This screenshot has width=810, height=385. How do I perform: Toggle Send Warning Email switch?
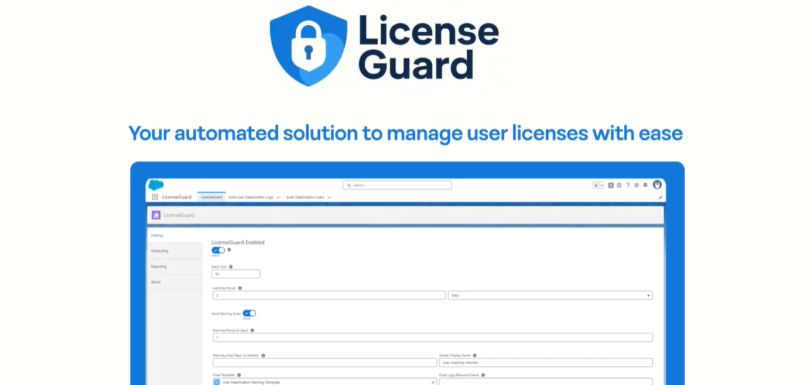[x=250, y=313]
